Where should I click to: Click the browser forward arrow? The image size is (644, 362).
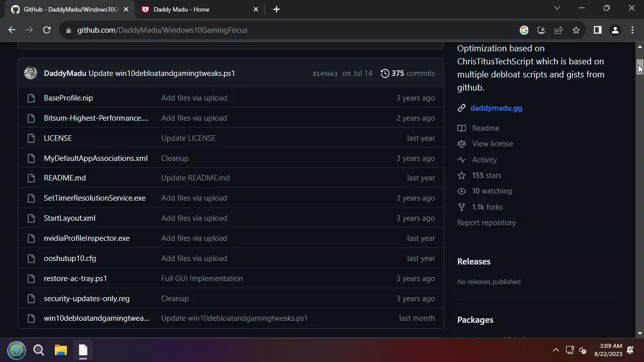tap(29, 30)
